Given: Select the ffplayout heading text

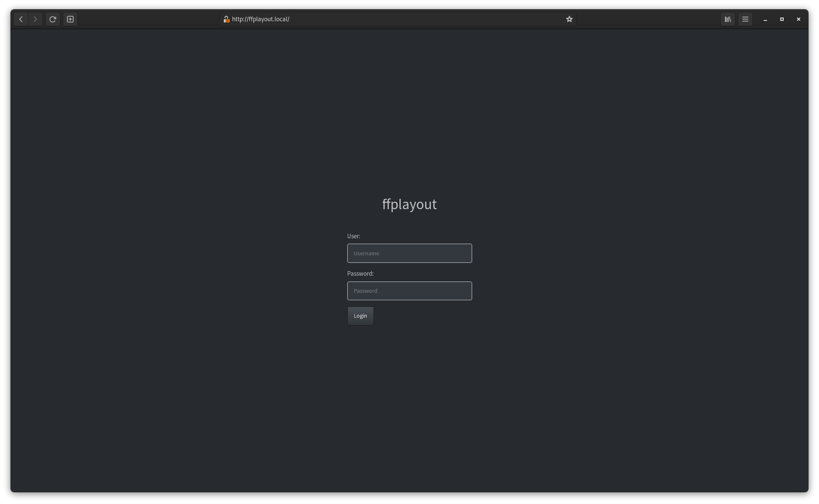Looking at the screenshot, I should point(410,204).
